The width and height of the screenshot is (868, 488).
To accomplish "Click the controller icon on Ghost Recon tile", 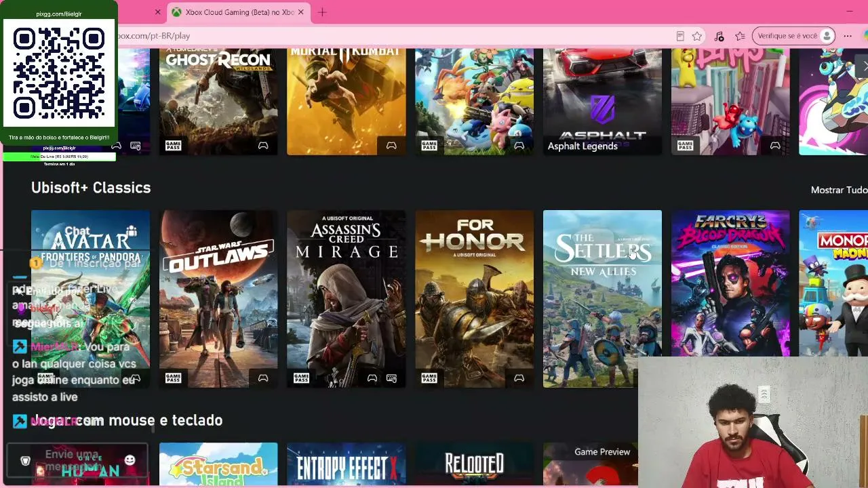I will tap(263, 146).
